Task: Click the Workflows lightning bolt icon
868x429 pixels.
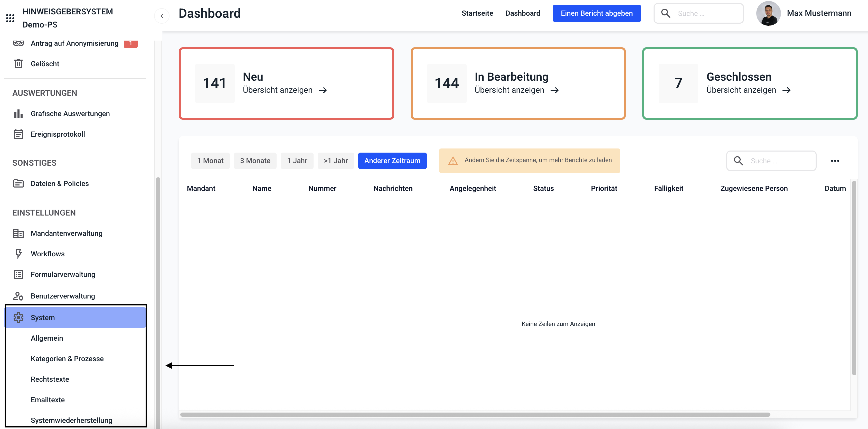Action: 18,254
